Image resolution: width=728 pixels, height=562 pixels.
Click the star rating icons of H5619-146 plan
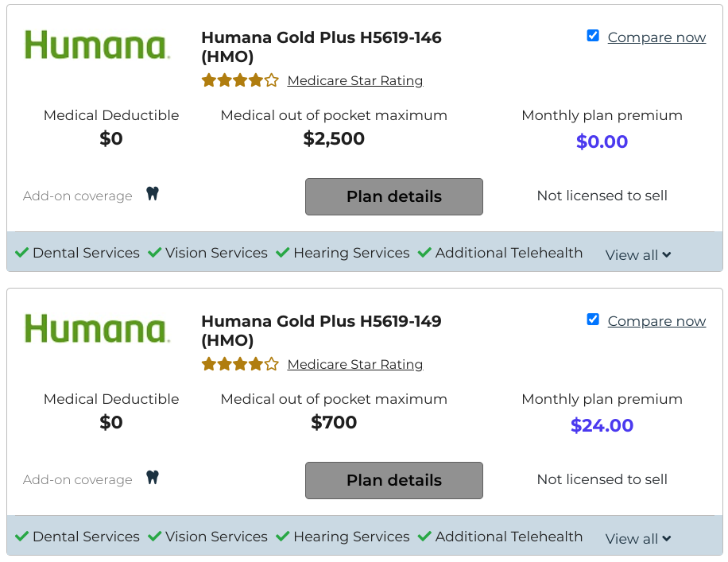[240, 80]
